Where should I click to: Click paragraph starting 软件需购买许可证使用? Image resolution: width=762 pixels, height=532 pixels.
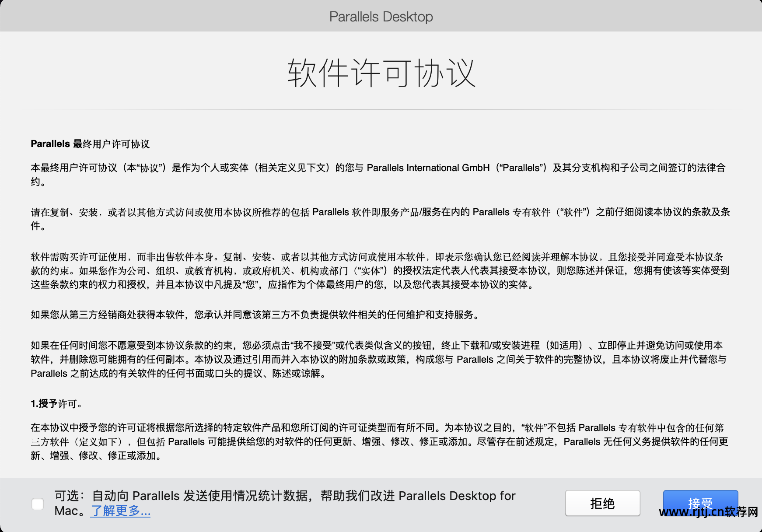pyautogui.click(x=380, y=270)
